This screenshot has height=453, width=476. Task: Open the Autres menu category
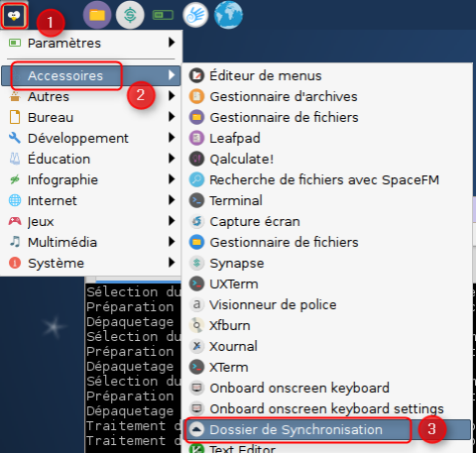coord(91,96)
